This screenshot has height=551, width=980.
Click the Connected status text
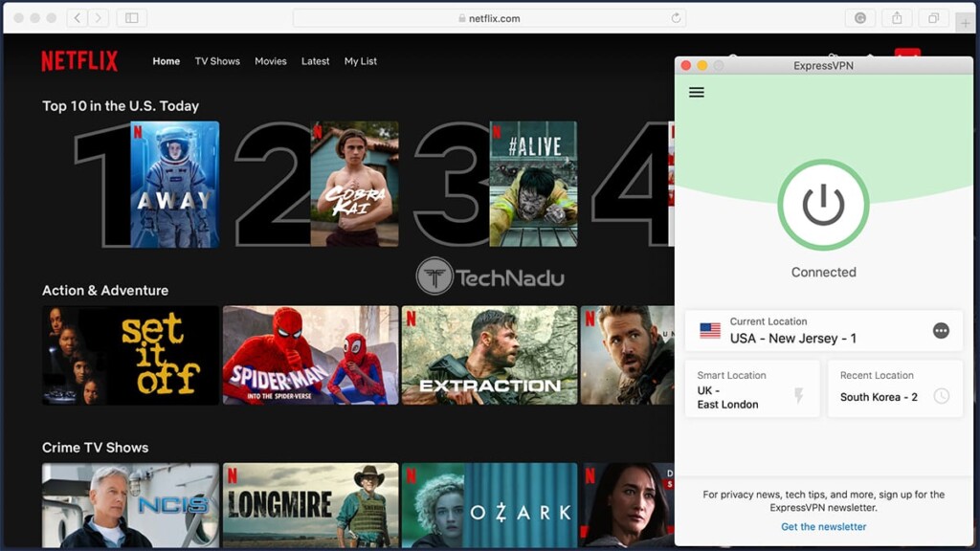(823, 273)
